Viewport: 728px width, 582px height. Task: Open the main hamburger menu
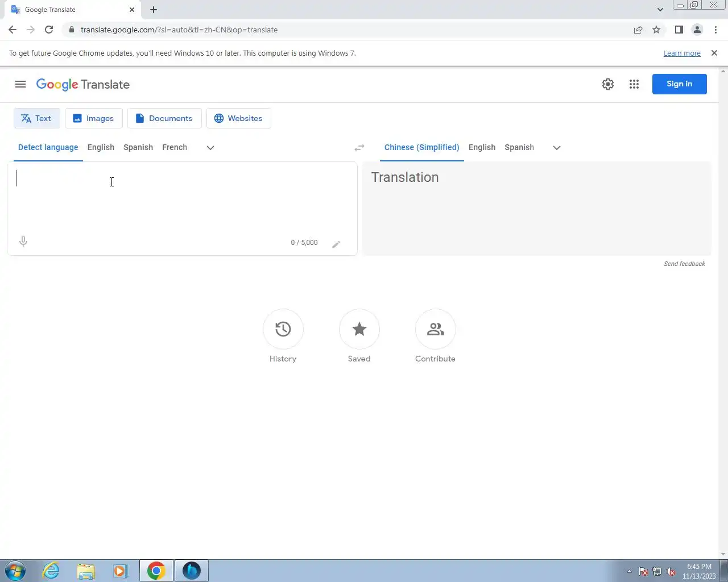(x=20, y=84)
